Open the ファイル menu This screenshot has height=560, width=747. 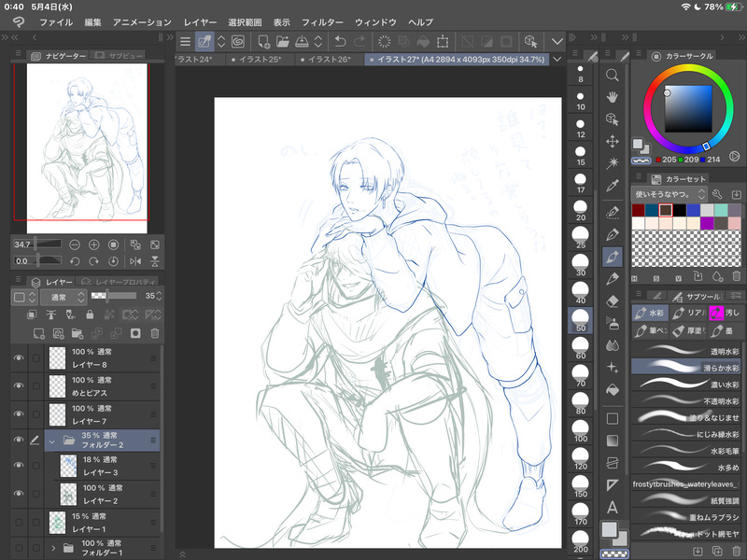[55, 21]
